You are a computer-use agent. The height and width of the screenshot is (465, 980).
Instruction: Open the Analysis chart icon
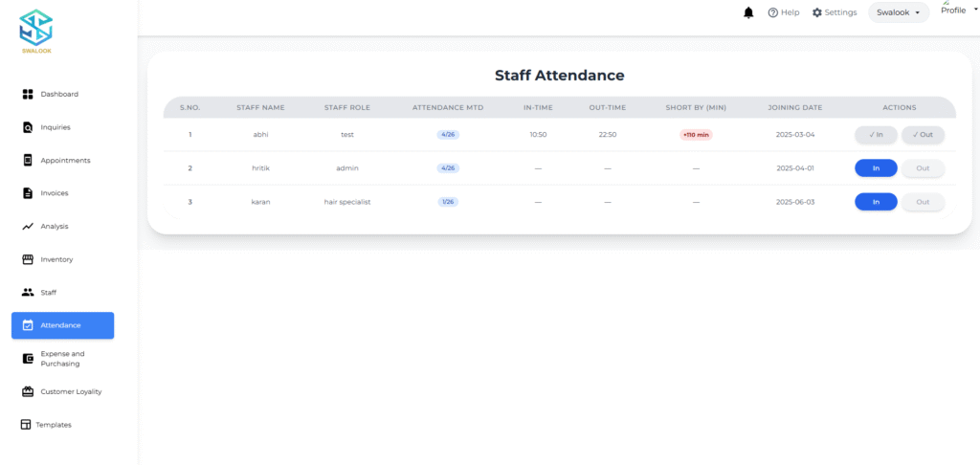[x=28, y=227]
